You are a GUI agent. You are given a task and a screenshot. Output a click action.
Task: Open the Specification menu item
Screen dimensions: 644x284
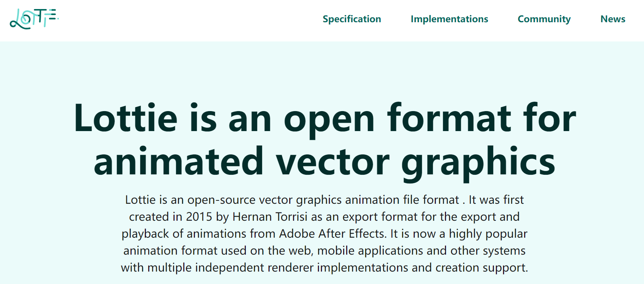[x=351, y=19]
